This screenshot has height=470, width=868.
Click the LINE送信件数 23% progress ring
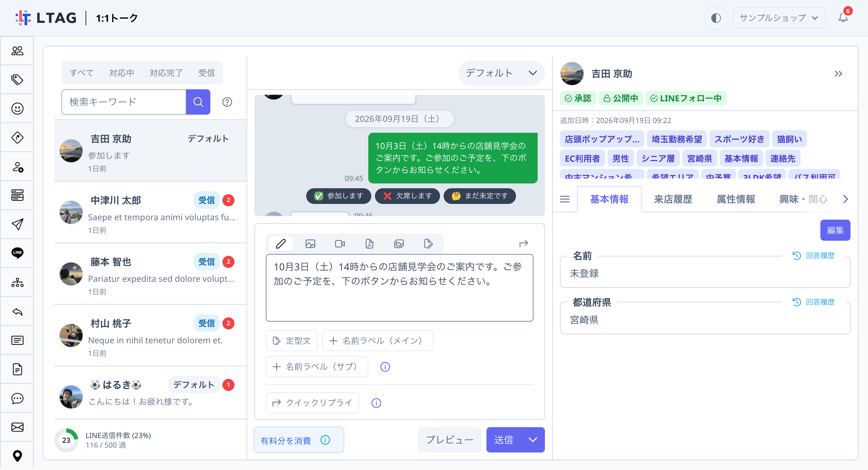pos(66,440)
